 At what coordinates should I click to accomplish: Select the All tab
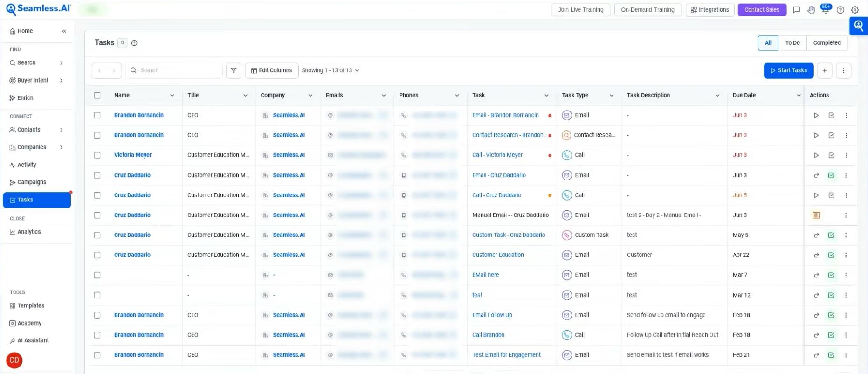pyautogui.click(x=768, y=43)
